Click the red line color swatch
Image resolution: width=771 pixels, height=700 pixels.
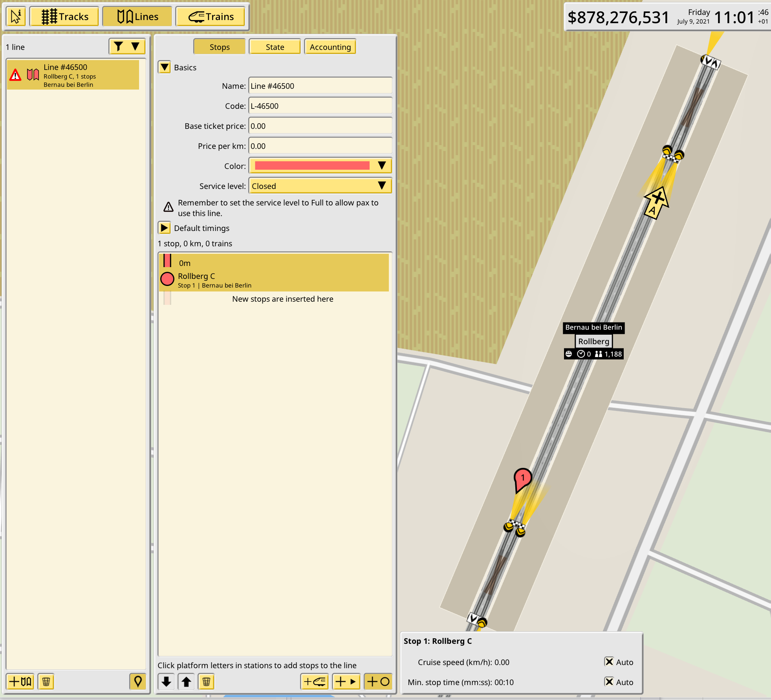[312, 166]
